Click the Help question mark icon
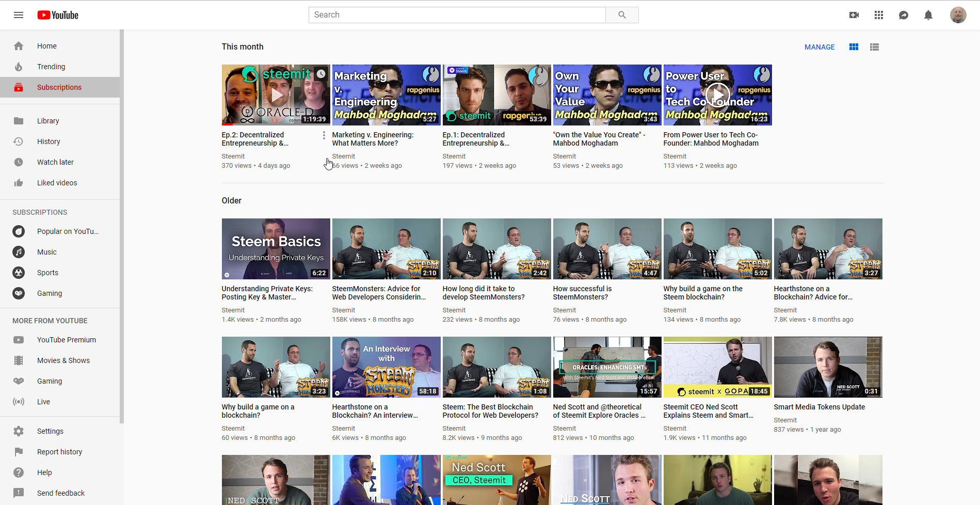The image size is (980, 505). tap(19, 472)
